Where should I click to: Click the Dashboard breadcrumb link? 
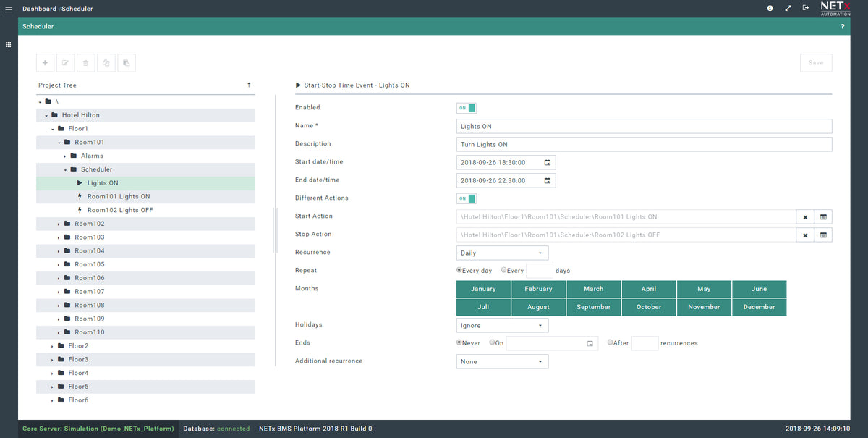39,9
